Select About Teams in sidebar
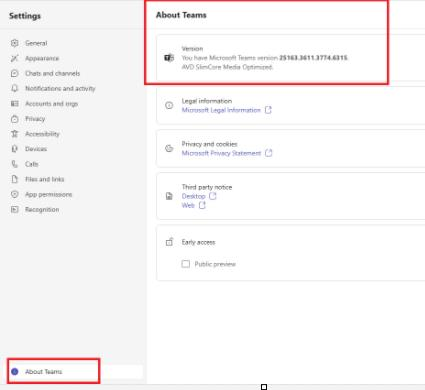The height and width of the screenshot is (390, 425). click(x=44, y=371)
